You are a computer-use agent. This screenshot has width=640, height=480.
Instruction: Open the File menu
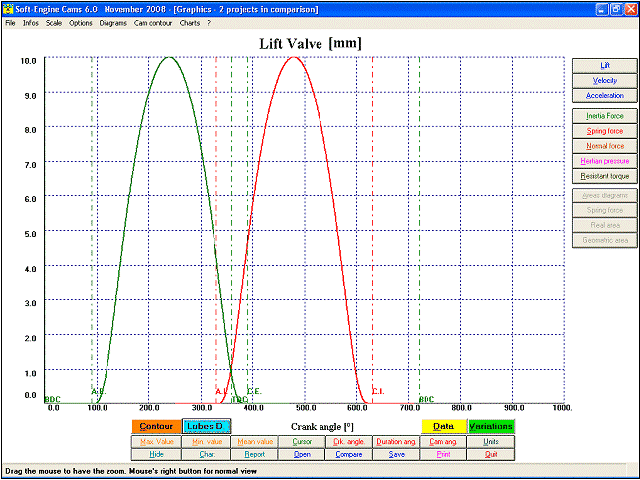pyautogui.click(x=10, y=23)
